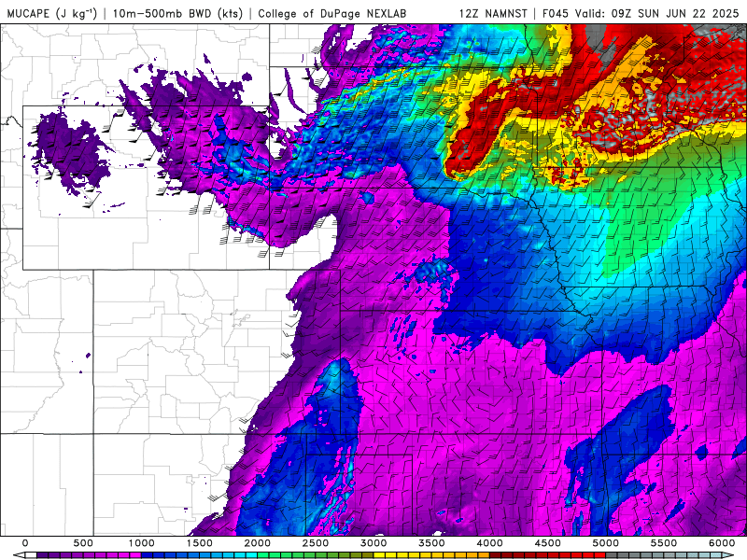Click the 4000 label on the color scale
Screen dimensions: 747x560
(489, 543)
